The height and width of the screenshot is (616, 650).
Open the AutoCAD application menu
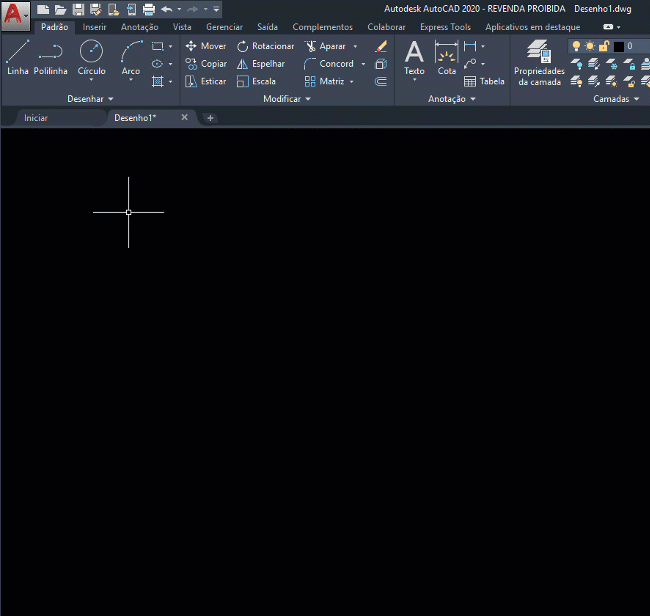click(x=15, y=16)
